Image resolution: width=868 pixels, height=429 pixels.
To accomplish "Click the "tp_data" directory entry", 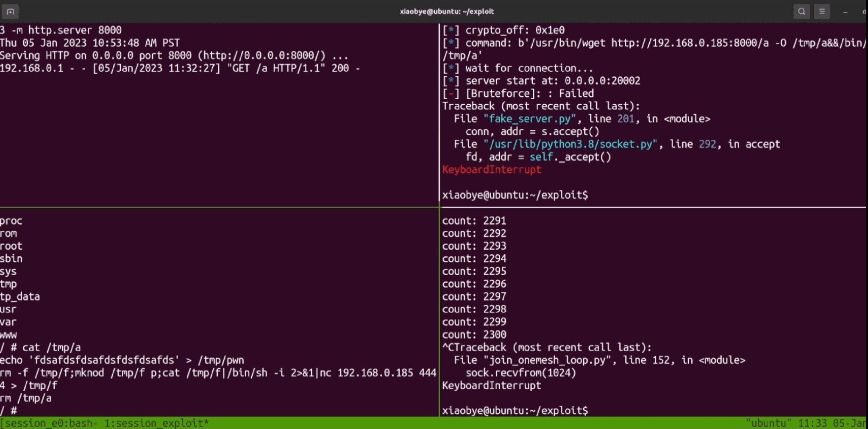I will pos(20,297).
